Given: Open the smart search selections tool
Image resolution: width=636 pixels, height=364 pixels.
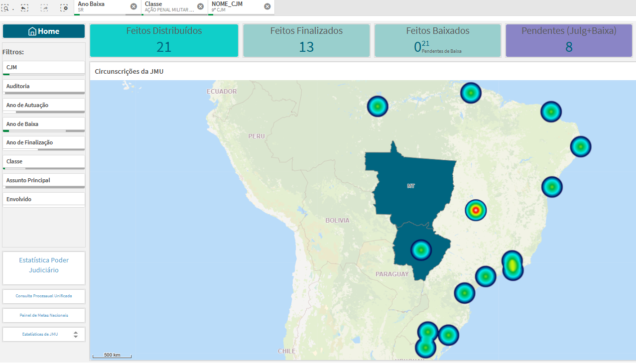Looking at the screenshot, I should click(5, 7).
